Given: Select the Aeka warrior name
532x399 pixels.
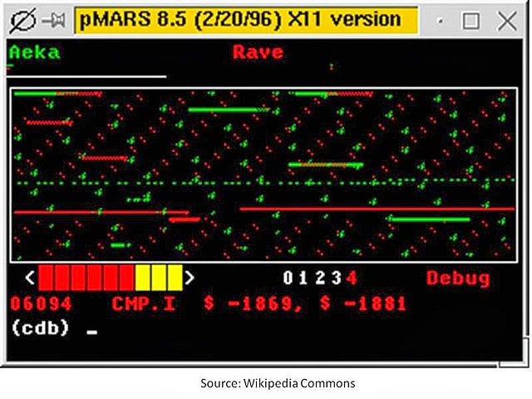Looking at the screenshot, I should pos(35,52).
